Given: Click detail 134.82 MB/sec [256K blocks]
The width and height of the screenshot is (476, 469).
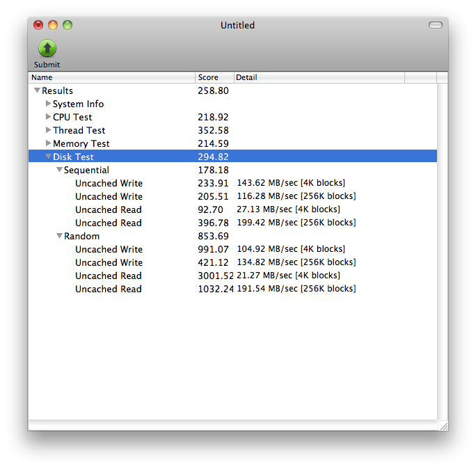Looking at the screenshot, I should pos(296,262).
